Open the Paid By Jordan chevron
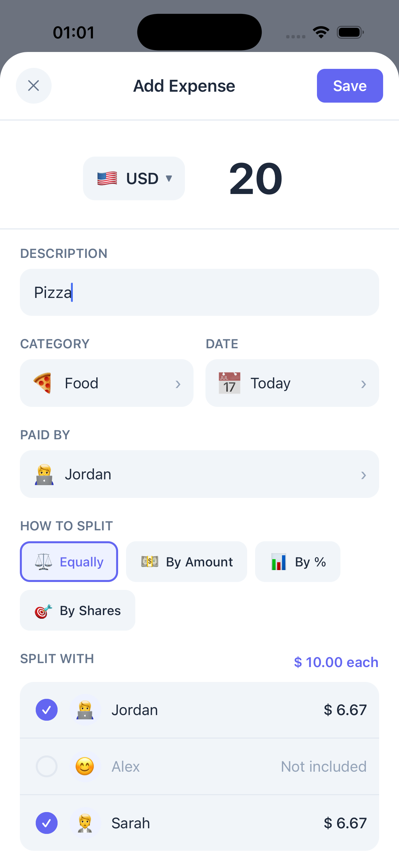Image resolution: width=399 pixels, height=868 pixels. tap(363, 475)
